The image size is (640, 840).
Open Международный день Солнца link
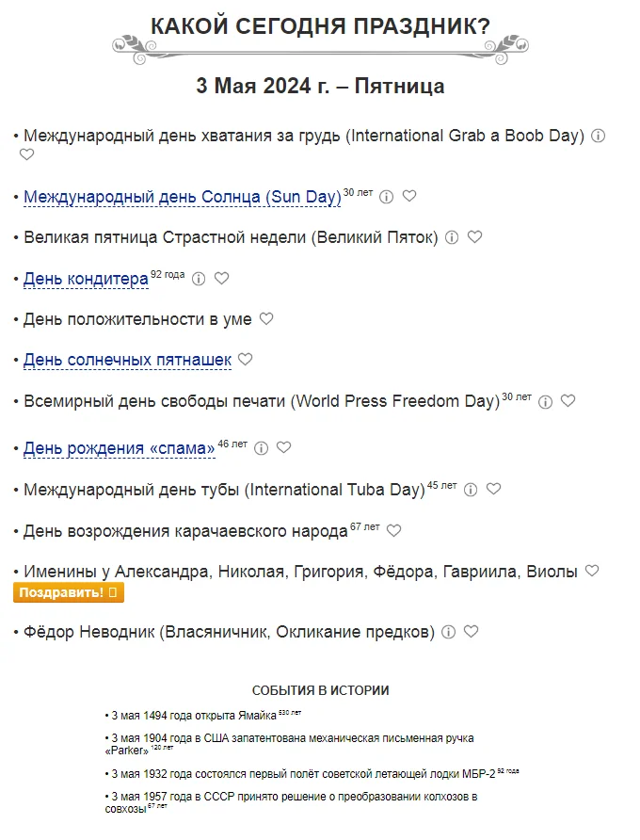point(182,197)
